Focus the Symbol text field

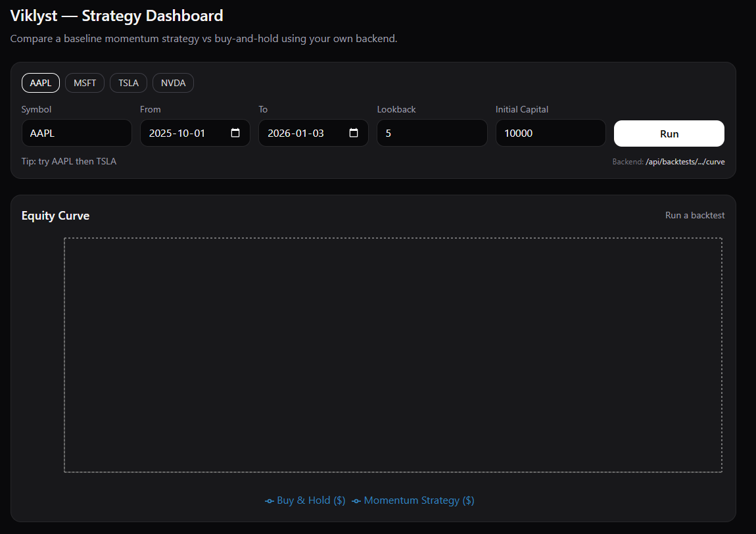[x=76, y=133]
